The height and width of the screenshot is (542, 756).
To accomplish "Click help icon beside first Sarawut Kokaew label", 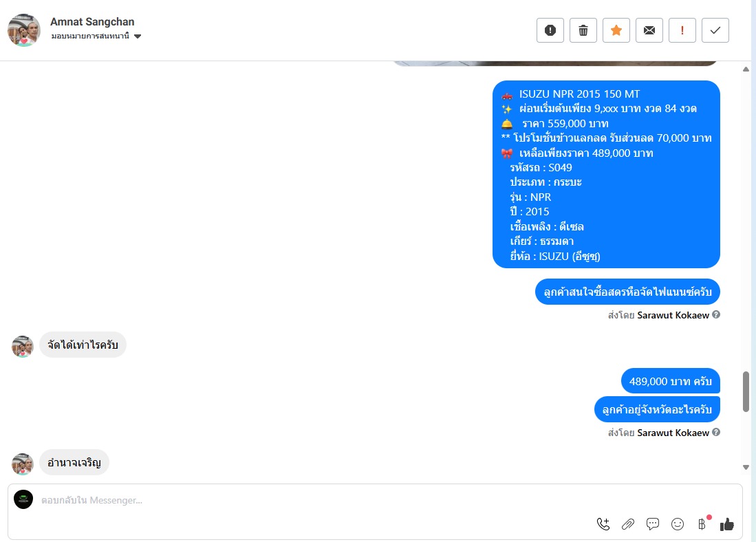I will coord(717,314).
